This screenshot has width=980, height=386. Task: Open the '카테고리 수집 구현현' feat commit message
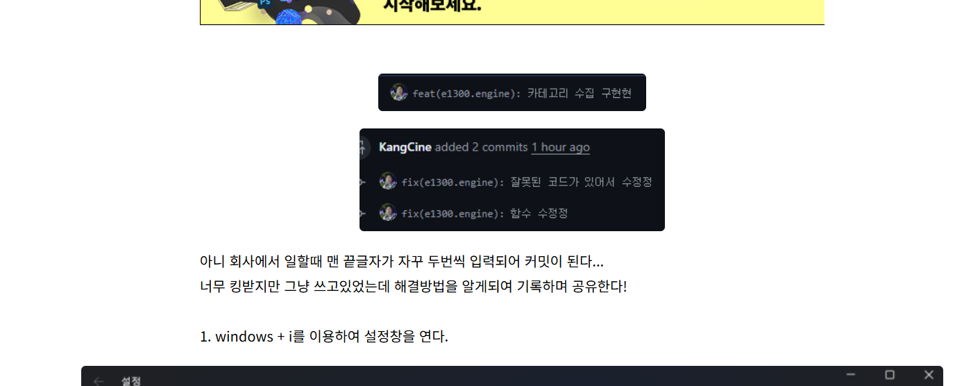coord(522,93)
